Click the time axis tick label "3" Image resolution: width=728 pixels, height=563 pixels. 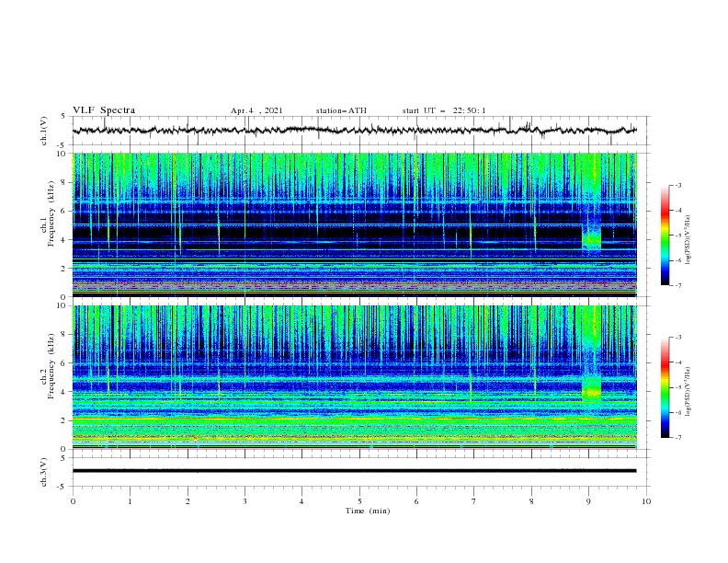[x=245, y=501]
